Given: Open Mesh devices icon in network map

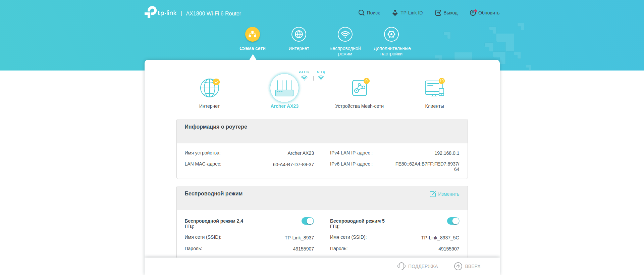Looking at the screenshot, I should pyautogui.click(x=359, y=88).
